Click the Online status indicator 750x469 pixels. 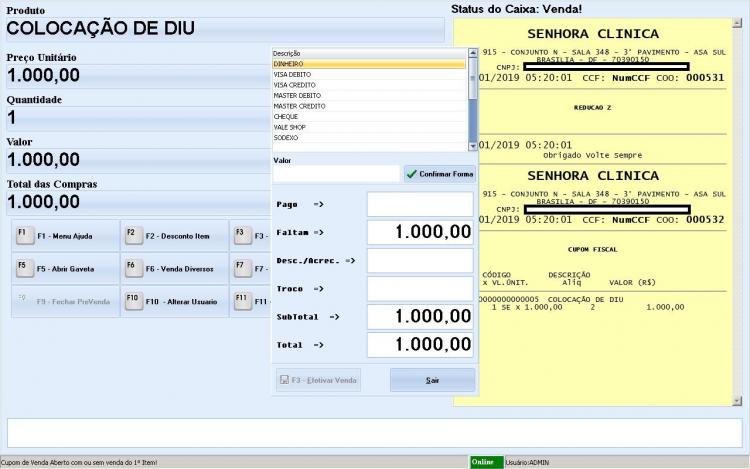(486, 462)
